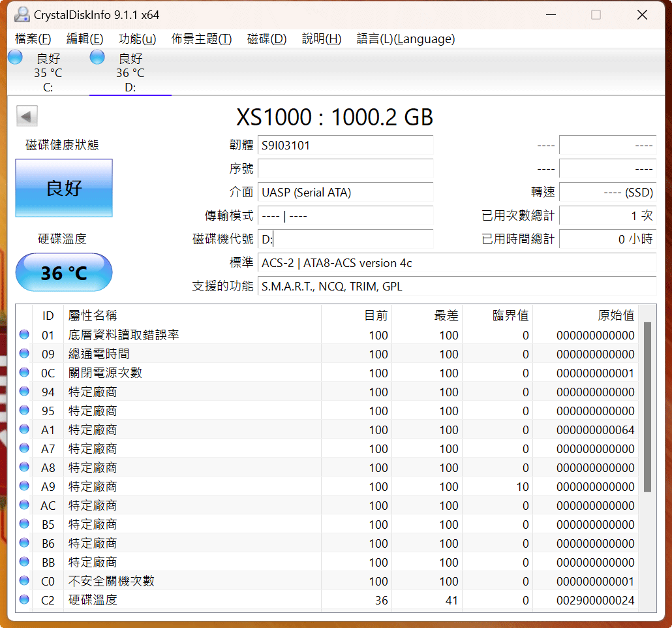Screen dimensions: 672x628
Task: Click the 最差 column header
Action: (x=427, y=316)
